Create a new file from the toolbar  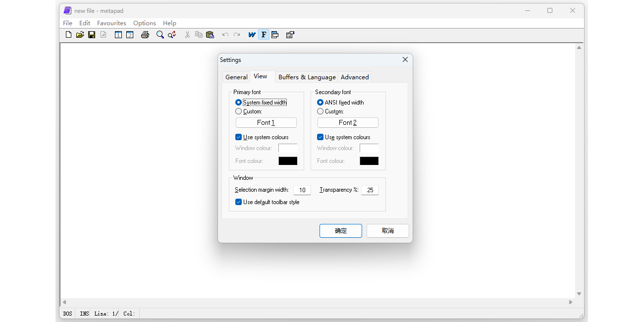68,35
